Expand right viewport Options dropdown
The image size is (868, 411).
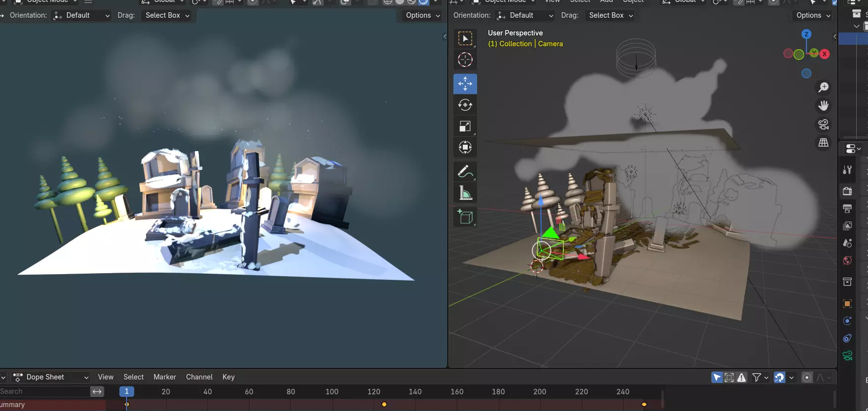[x=813, y=15]
